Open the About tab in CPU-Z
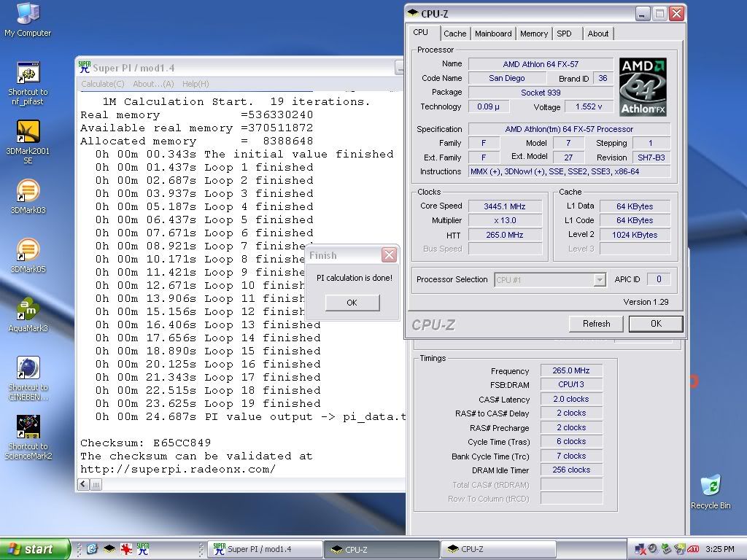The height and width of the screenshot is (560, 747). point(598,34)
